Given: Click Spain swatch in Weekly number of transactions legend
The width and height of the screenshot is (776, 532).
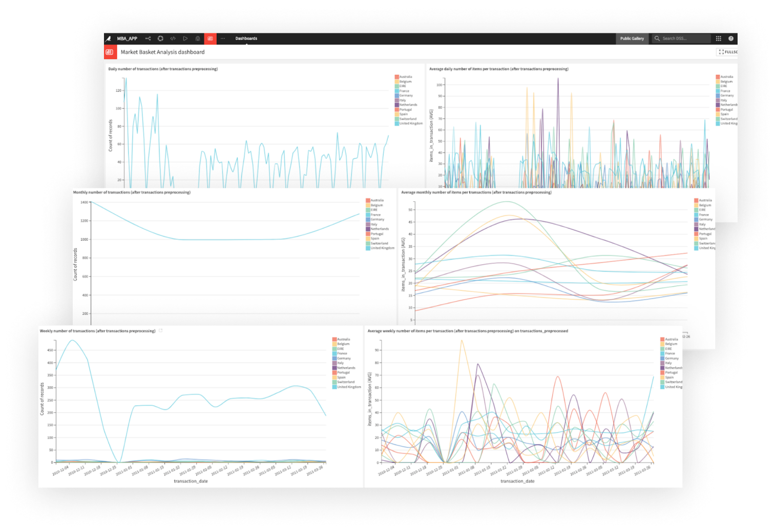Looking at the screenshot, I should [334, 377].
